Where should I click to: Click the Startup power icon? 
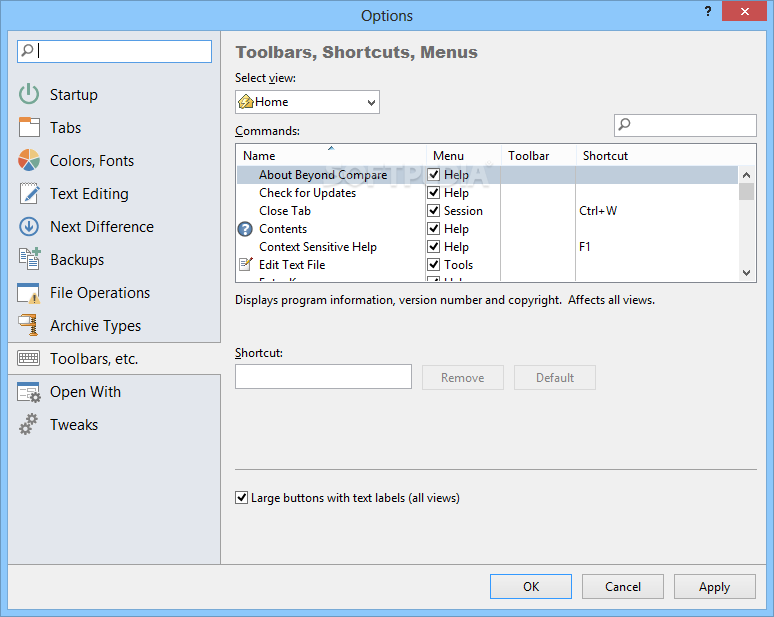tap(29, 94)
